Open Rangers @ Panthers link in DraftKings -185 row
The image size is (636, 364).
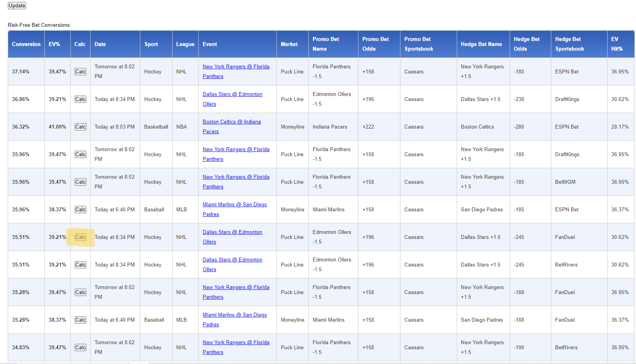pyautogui.click(x=236, y=154)
